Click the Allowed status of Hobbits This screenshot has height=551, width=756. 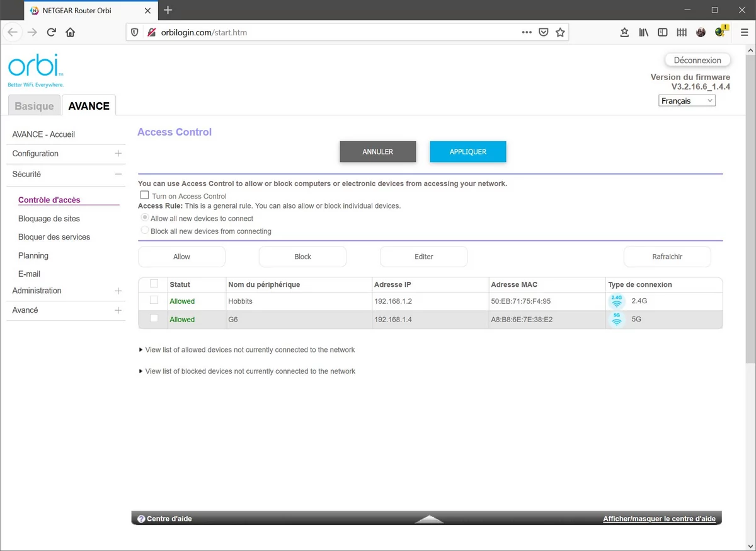point(182,301)
